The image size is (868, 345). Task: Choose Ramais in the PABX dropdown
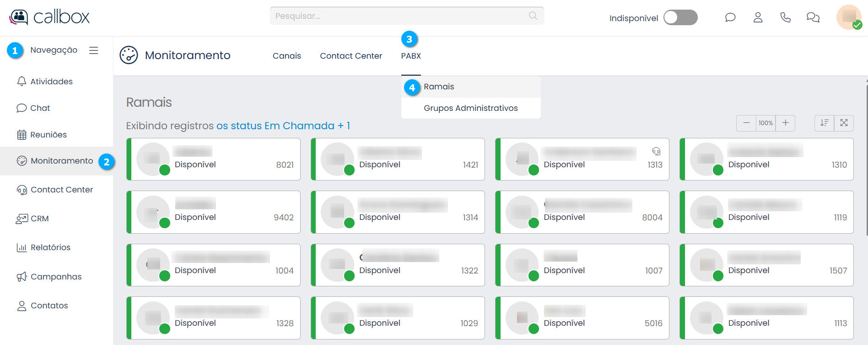click(x=439, y=87)
